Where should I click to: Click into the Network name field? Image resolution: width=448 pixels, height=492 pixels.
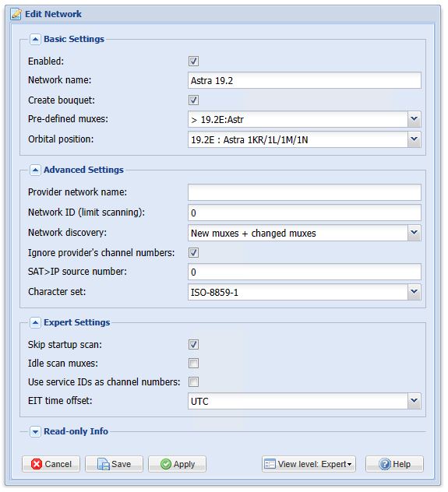(x=305, y=81)
